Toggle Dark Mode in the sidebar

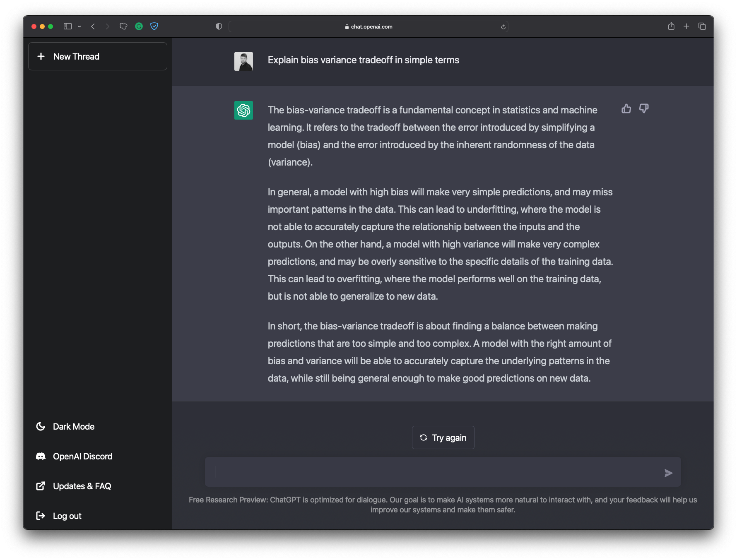(x=73, y=426)
